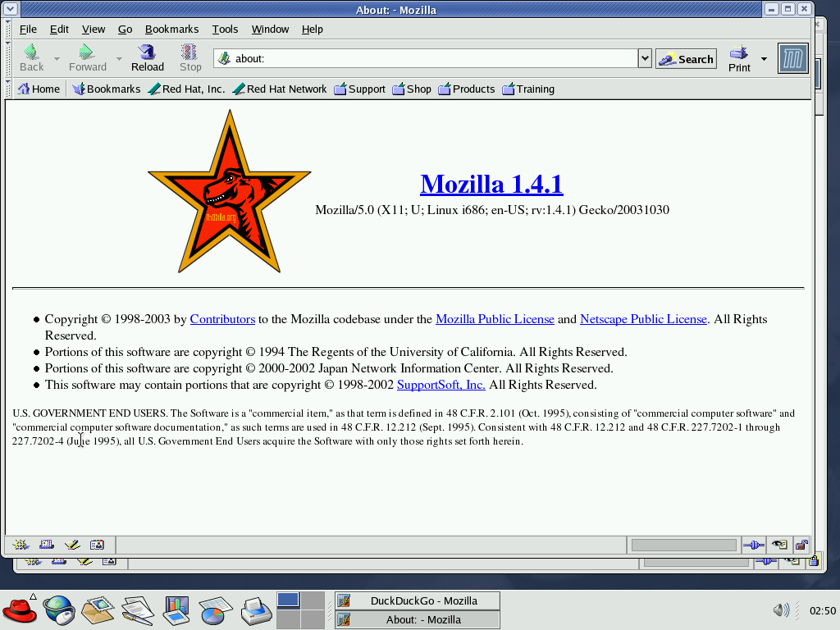Click the 02:50 panel clock
Viewport: 840px width, 630px height.
(x=822, y=610)
